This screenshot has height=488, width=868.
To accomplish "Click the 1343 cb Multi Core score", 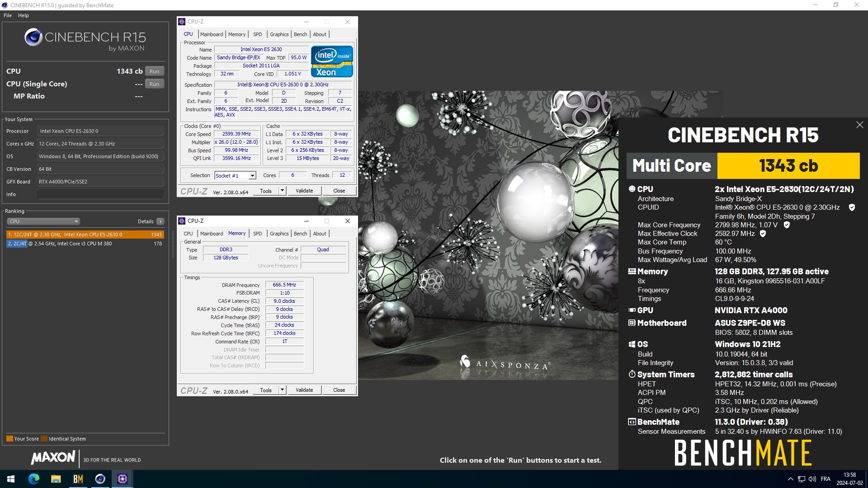I will pyautogui.click(x=788, y=166).
